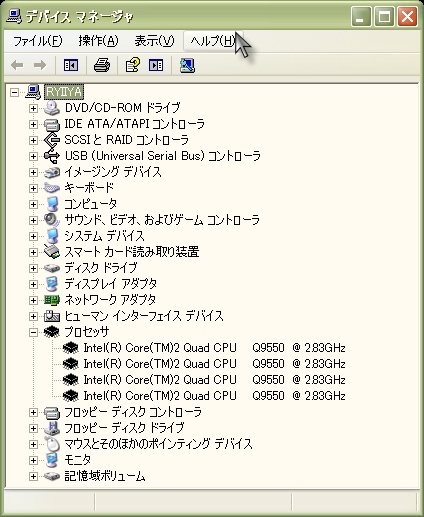The image size is (424, 517).
Task: Click the RYIIYA computer icon
Action: (x=33, y=92)
